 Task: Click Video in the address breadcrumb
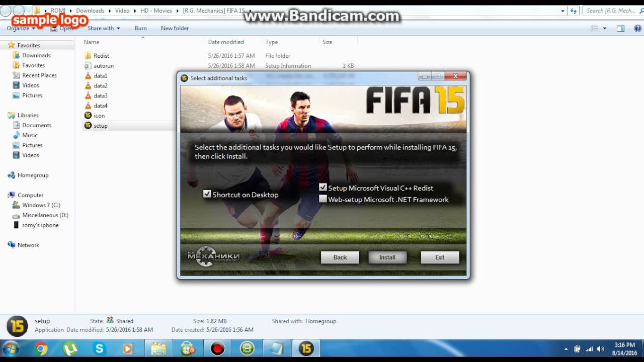(x=122, y=11)
